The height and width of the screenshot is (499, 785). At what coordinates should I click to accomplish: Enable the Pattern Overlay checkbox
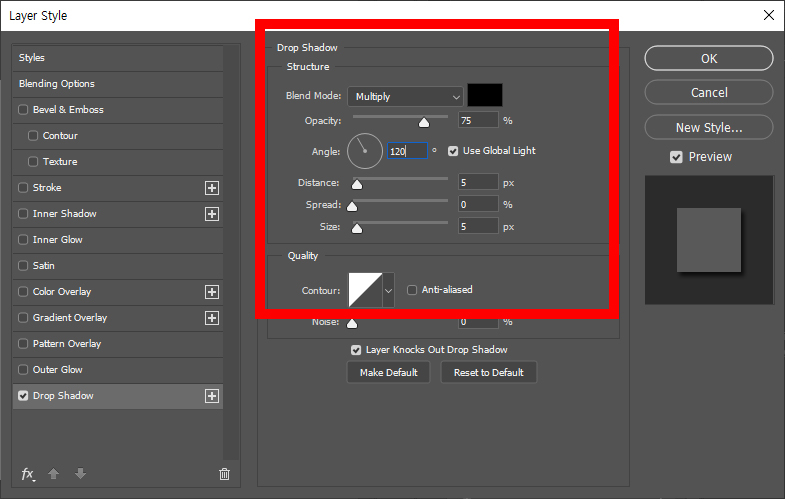(23, 344)
